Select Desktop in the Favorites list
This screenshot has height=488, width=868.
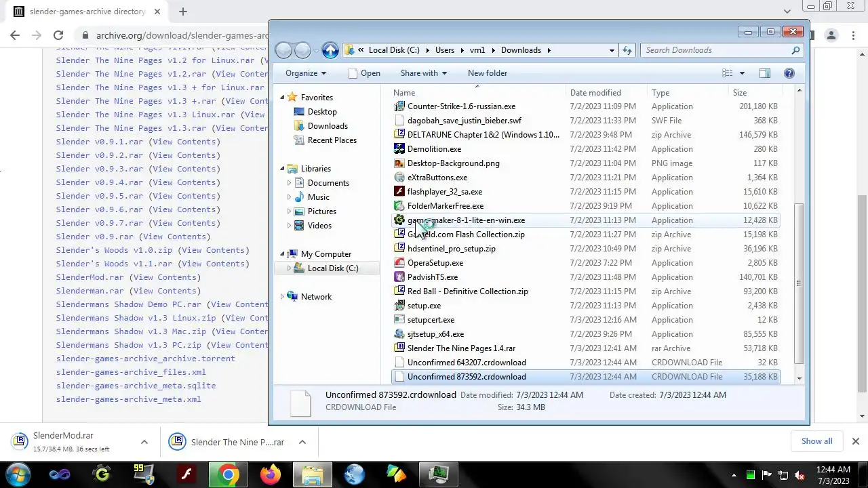coord(322,112)
